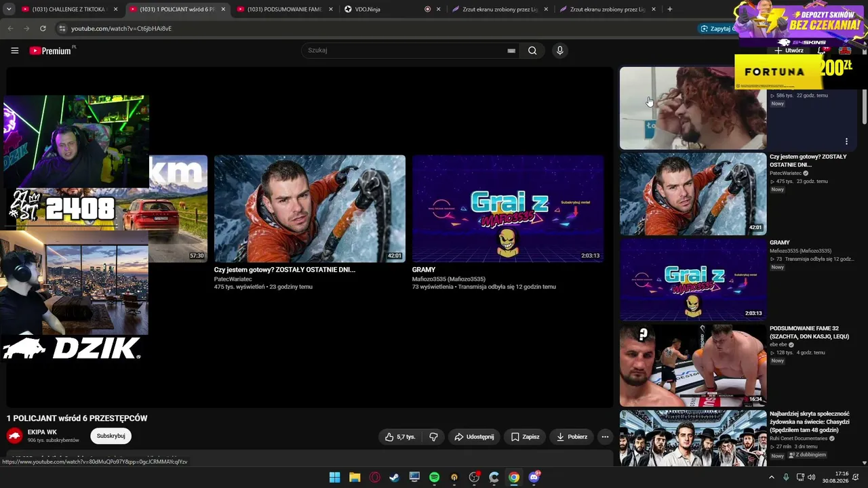Screen dimensions: 868x488
Task: Open more actions three-dot menu under video
Action: [605, 437]
